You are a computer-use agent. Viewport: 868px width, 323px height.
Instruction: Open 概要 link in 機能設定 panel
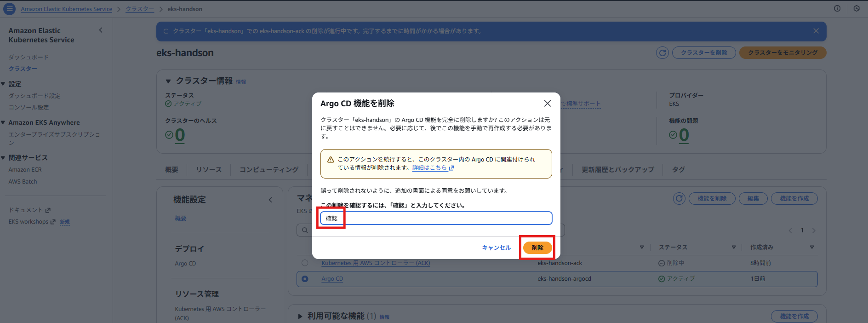pos(181,218)
